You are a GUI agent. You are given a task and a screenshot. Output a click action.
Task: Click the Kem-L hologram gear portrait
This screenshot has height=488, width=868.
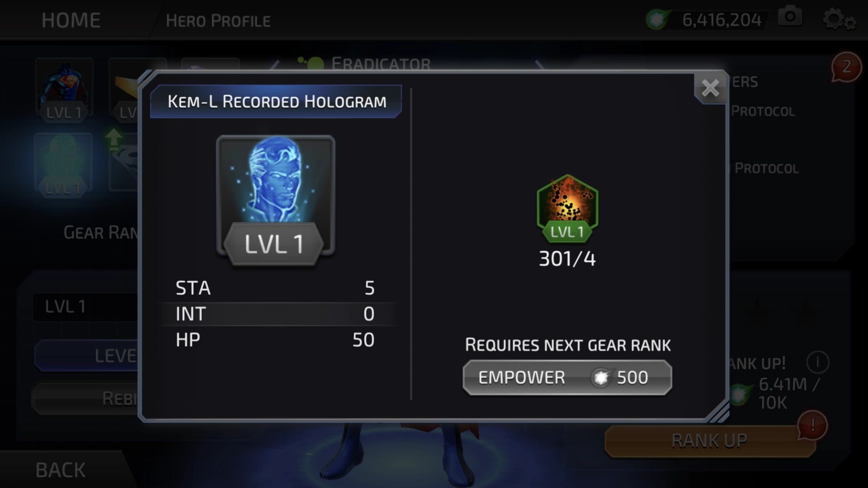[x=275, y=200]
